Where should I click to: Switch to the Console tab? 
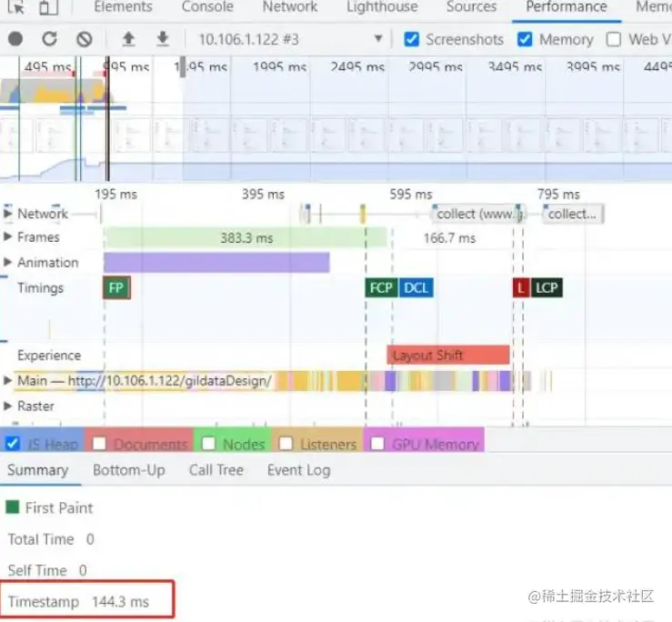click(207, 6)
